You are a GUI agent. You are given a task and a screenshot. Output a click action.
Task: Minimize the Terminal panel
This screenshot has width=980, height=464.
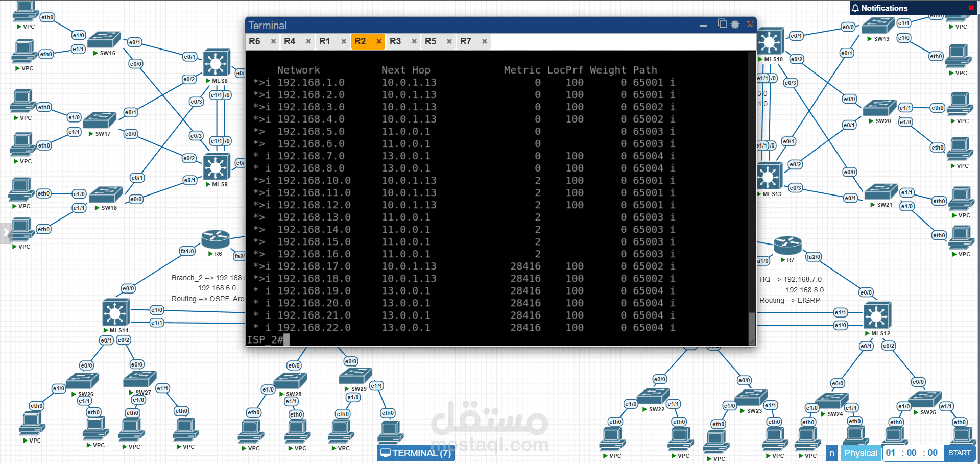point(703,25)
